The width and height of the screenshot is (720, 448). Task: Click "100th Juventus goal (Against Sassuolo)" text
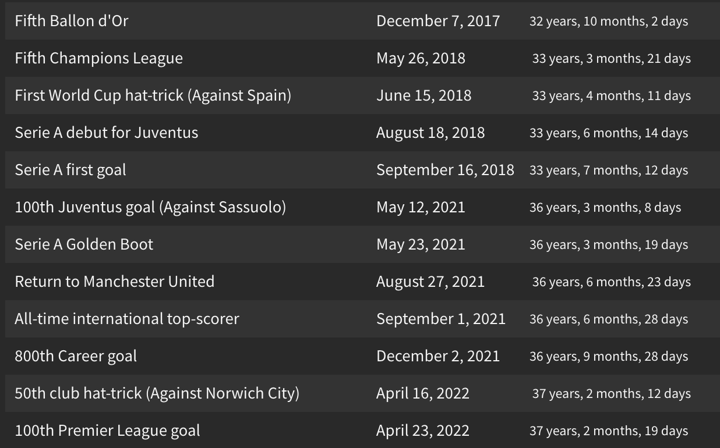click(150, 207)
